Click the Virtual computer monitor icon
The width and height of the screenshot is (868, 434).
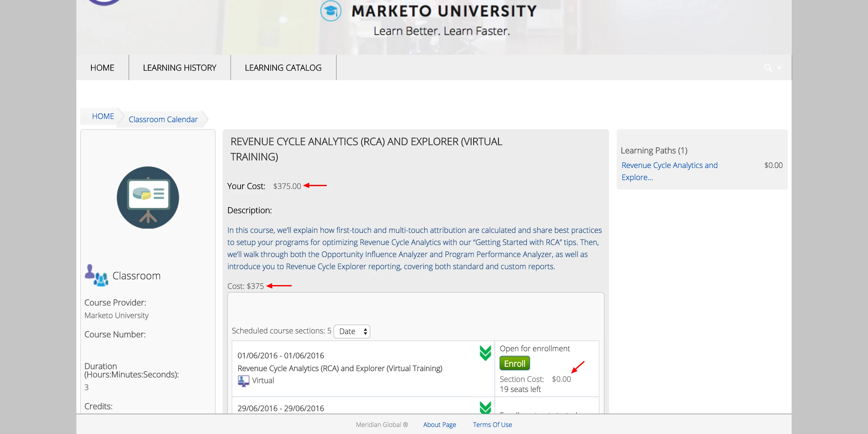point(243,381)
